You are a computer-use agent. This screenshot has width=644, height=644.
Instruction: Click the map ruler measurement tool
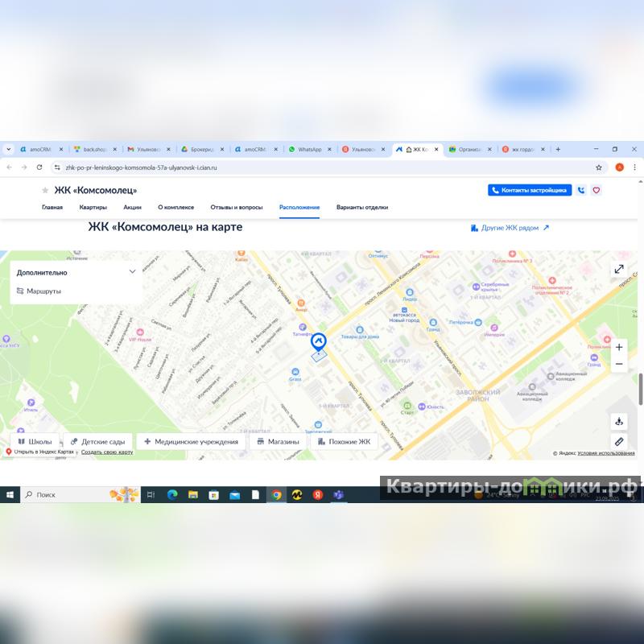[x=619, y=441]
